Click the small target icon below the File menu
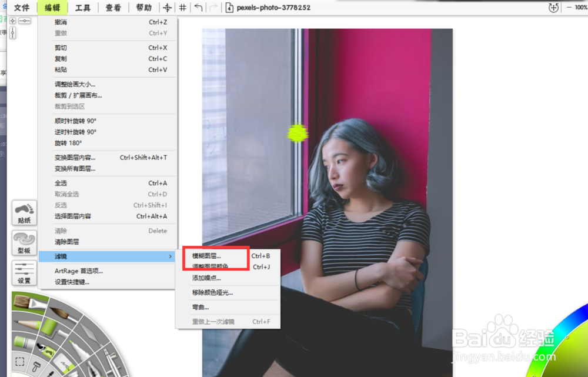This screenshot has width=588, height=377. click(12, 21)
